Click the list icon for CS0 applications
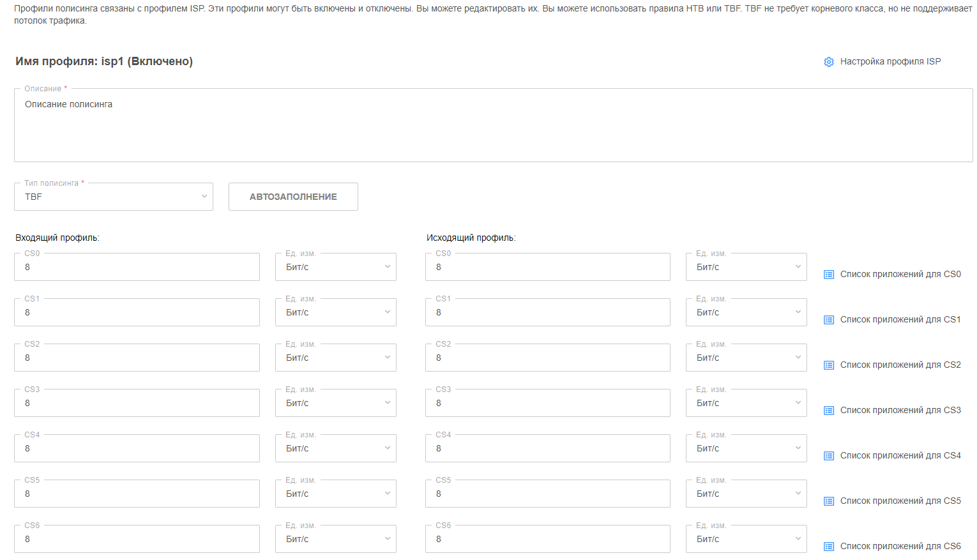Image resolution: width=977 pixels, height=560 pixels. [829, 275]
